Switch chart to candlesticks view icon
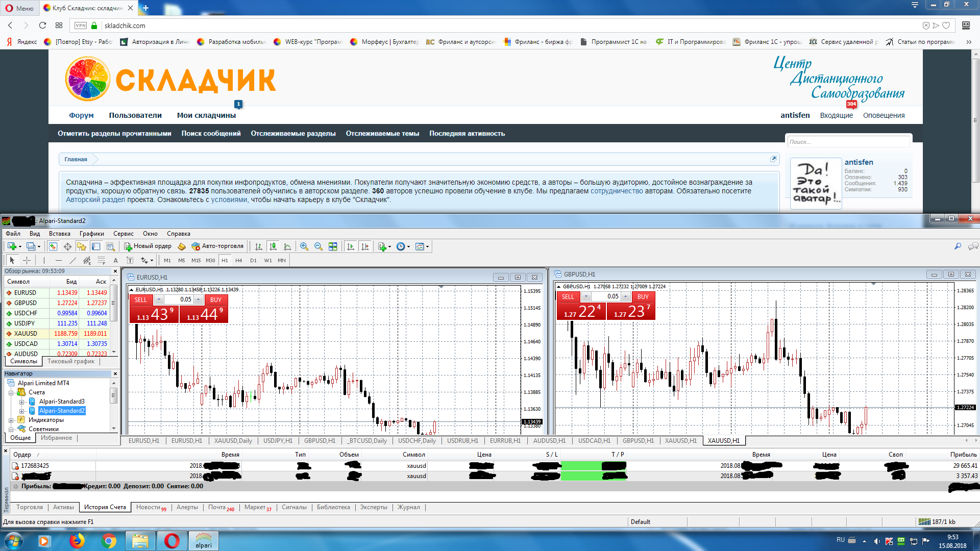 pos(273,246)
